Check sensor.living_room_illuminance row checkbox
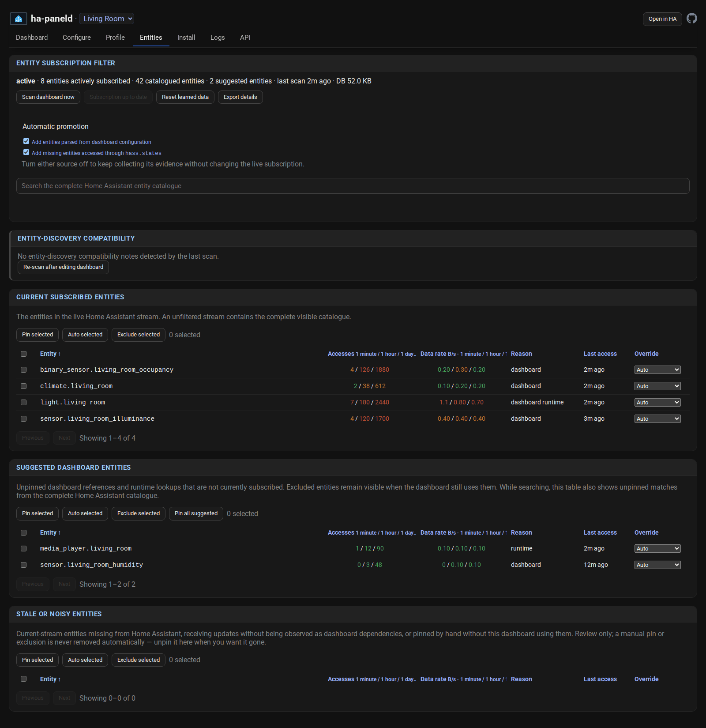This screenshot has height=728, width=706. (x=24, y=419)
